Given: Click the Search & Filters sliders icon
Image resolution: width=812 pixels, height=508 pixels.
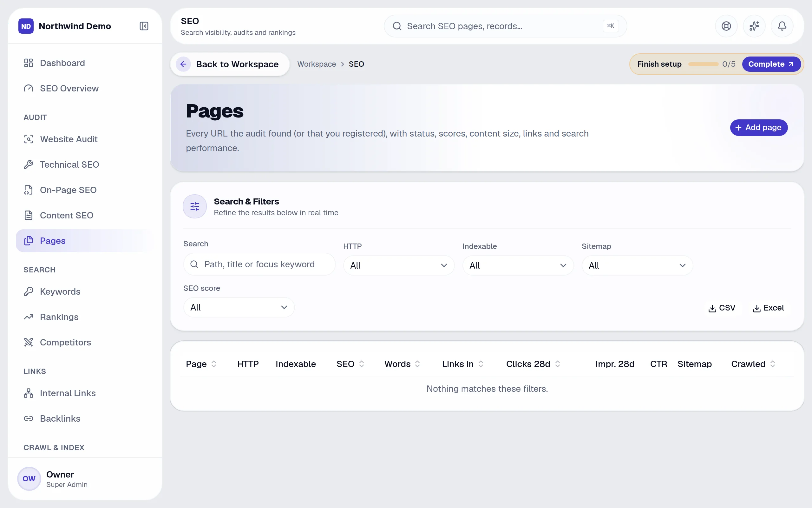Looking at the screenshot, I should coord(195,206).
